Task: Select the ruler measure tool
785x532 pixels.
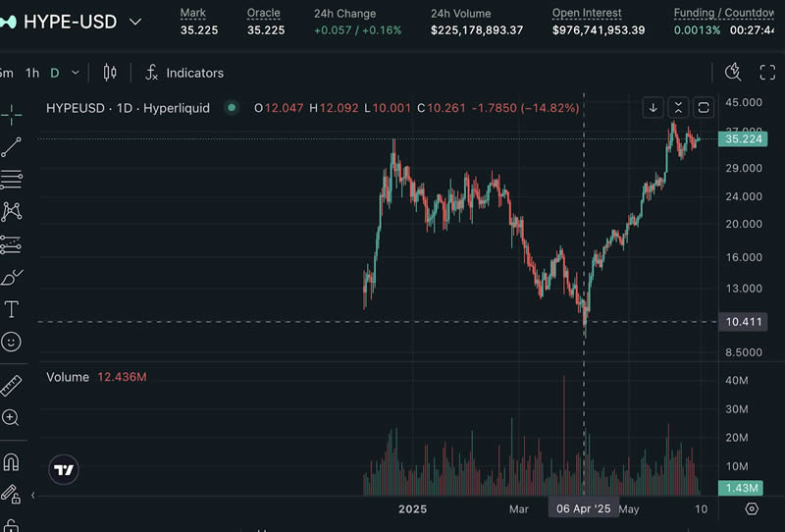Action: tap(12, 385)
